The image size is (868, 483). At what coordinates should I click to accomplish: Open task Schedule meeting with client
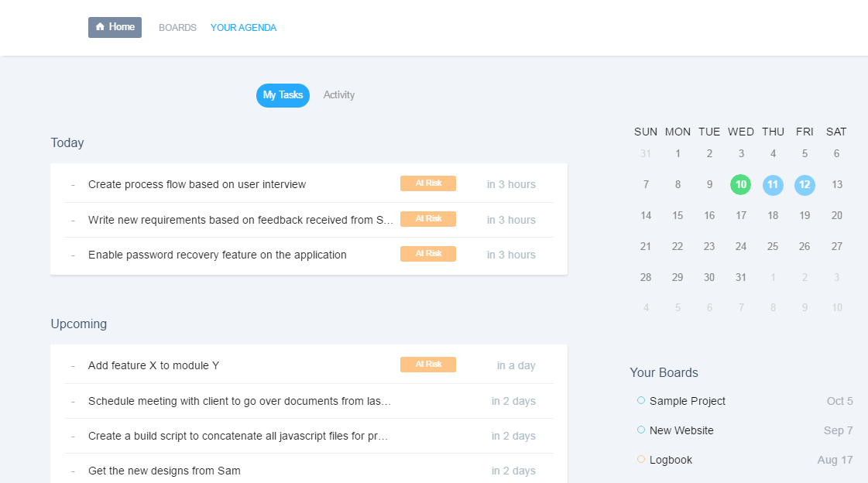(x=240, y=400)
